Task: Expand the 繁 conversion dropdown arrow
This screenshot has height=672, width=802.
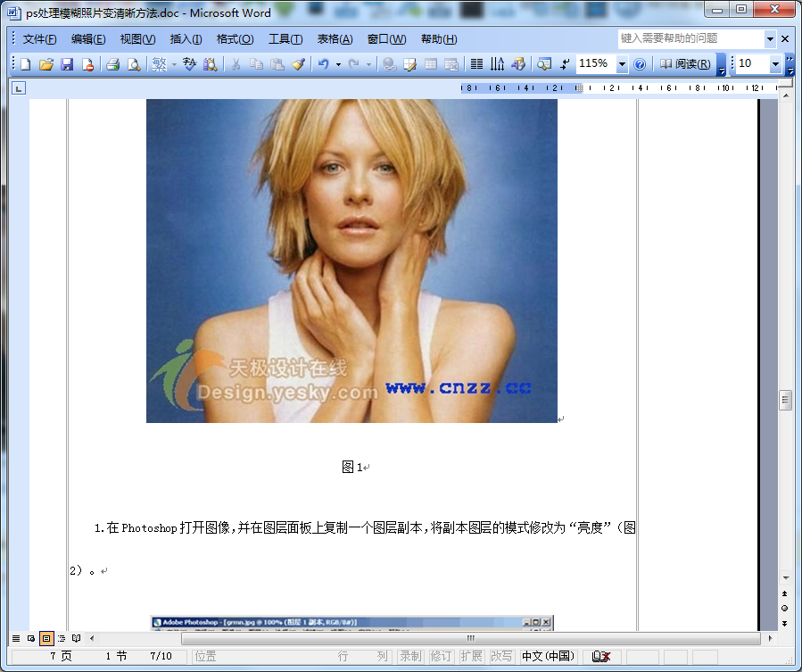Action: pyautogui.click(x=174, y=64)
